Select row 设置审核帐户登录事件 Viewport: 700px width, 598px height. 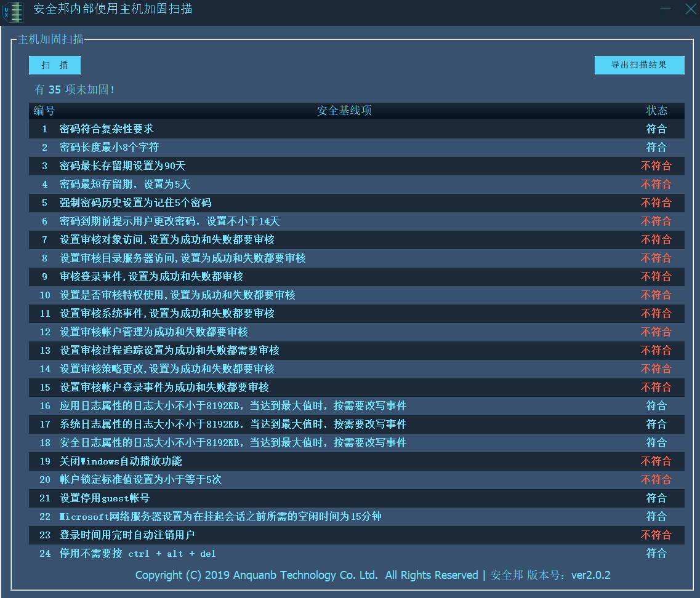click(x=356, y=388)
